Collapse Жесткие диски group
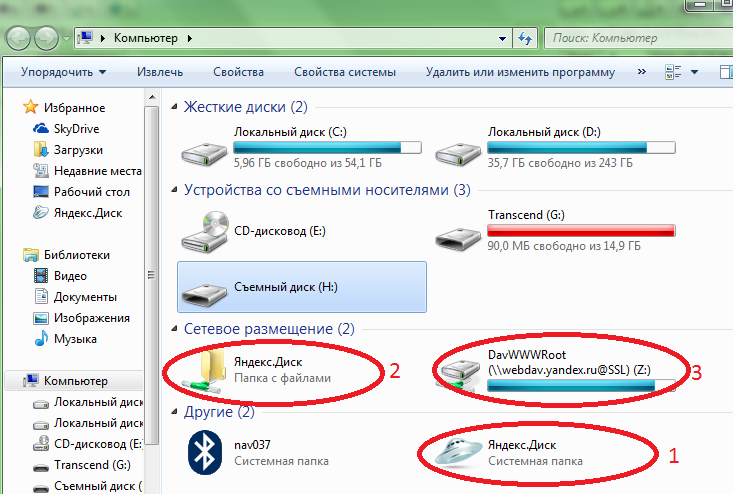 click(174, 107)
